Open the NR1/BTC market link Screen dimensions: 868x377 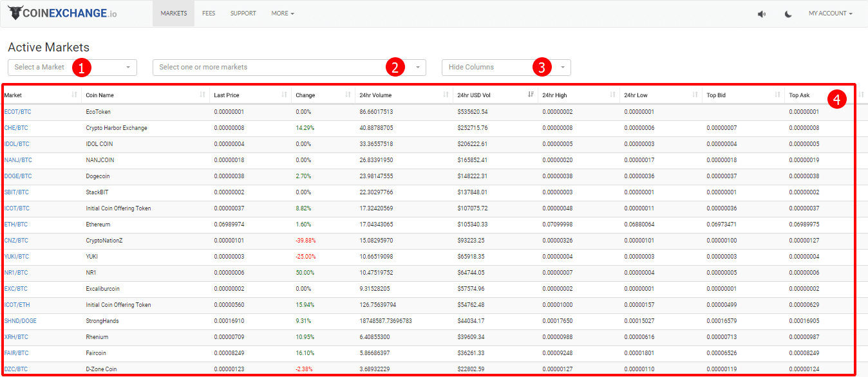[16, 273]
